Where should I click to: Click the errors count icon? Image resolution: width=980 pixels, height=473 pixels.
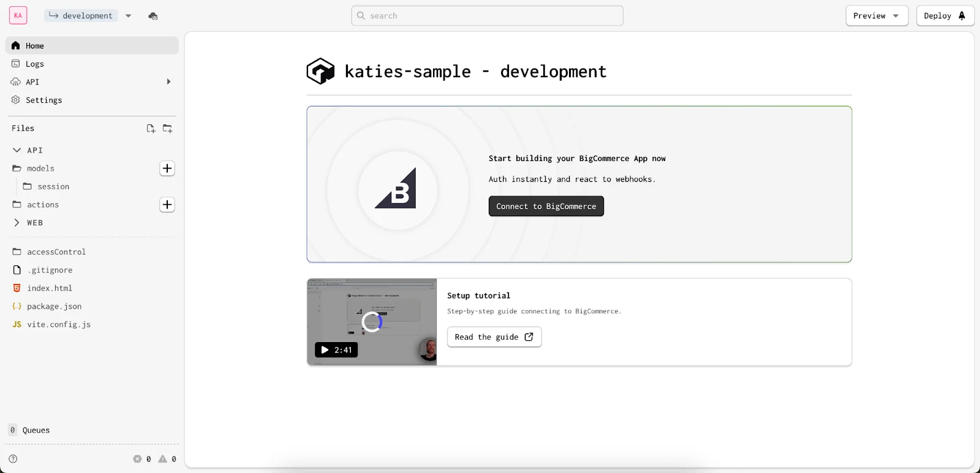click(x=137, y=459)
